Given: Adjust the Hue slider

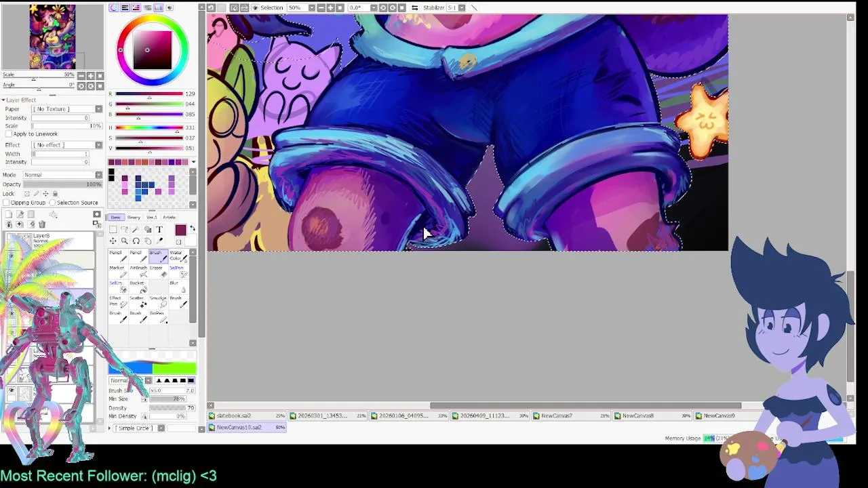Looking at the screenshot, I should pos(149,128).
